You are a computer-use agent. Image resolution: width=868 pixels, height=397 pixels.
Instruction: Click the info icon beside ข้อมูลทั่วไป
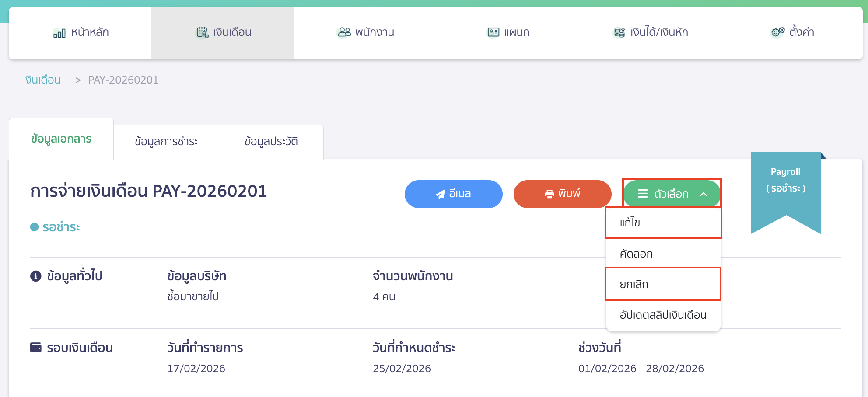[35, 276]
